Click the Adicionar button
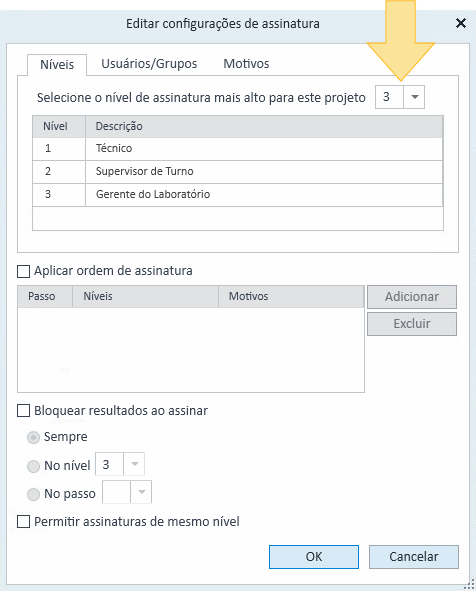 (x=412, y=297)
